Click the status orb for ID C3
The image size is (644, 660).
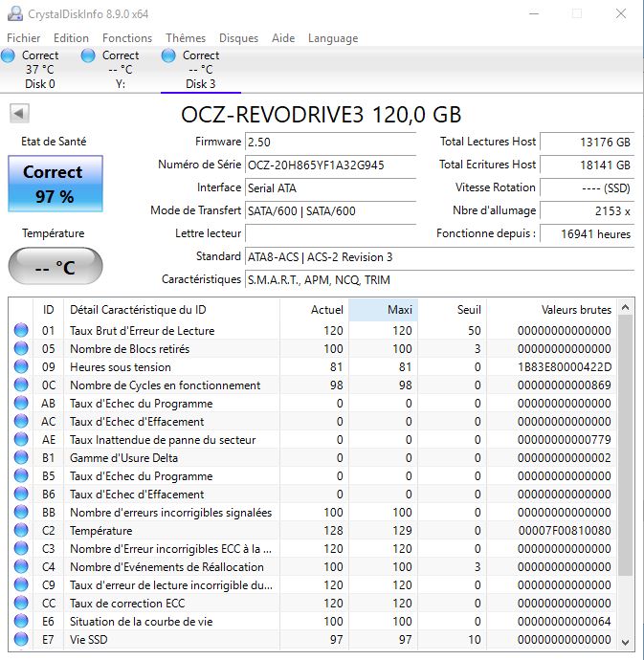21,548
